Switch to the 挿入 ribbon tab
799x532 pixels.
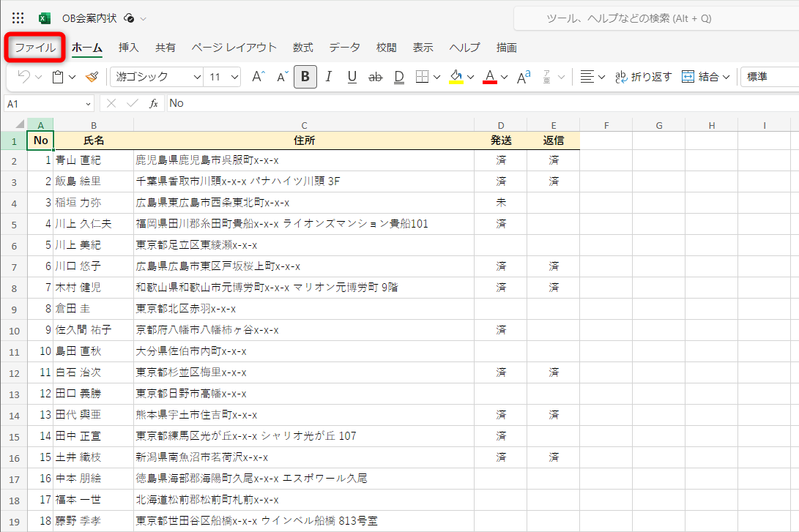click(128, 47)
